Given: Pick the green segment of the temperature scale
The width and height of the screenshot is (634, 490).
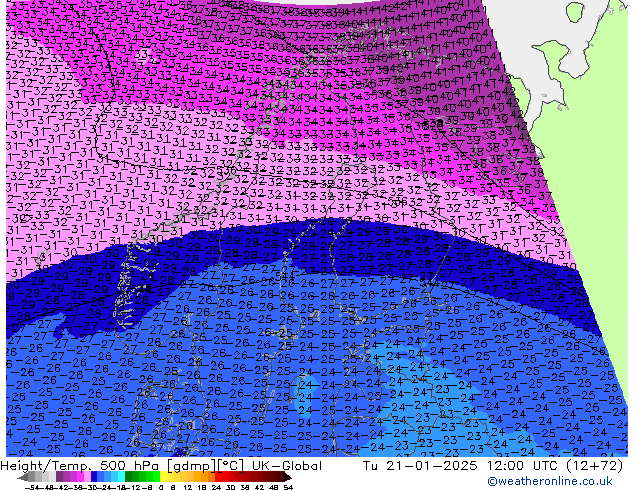Looking at the screenshot, I should (142, 477).
